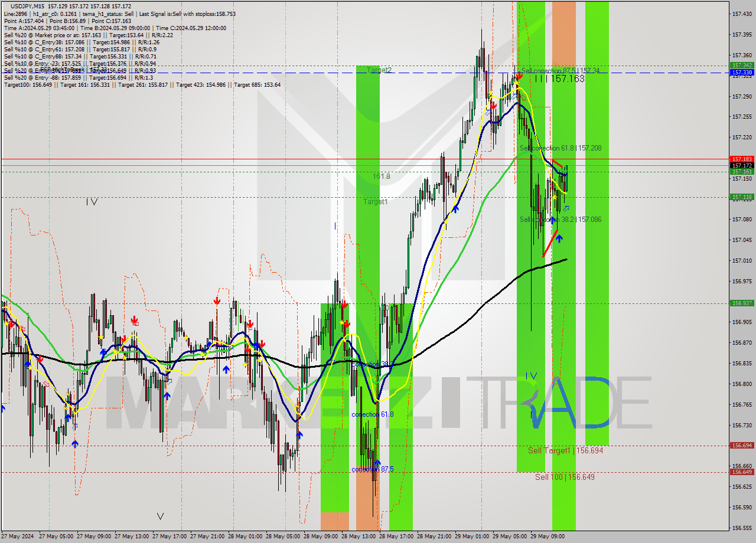Click 'Sell %20 @ Market price' info line
The height and width of the screenshot is (543, 756).
[x=88, y=35]
